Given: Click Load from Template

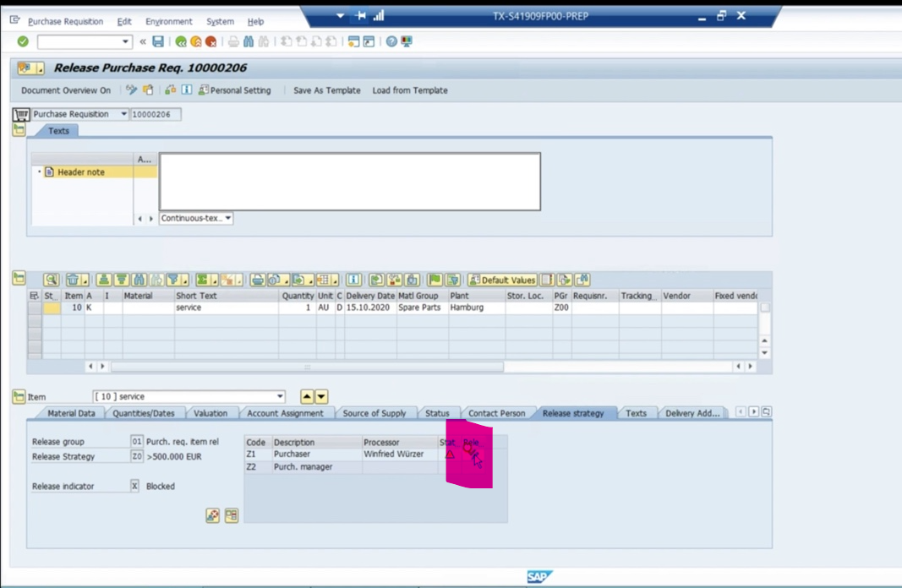Looking at the screenshot, I should pyautogui.click(x=410, y=90).
